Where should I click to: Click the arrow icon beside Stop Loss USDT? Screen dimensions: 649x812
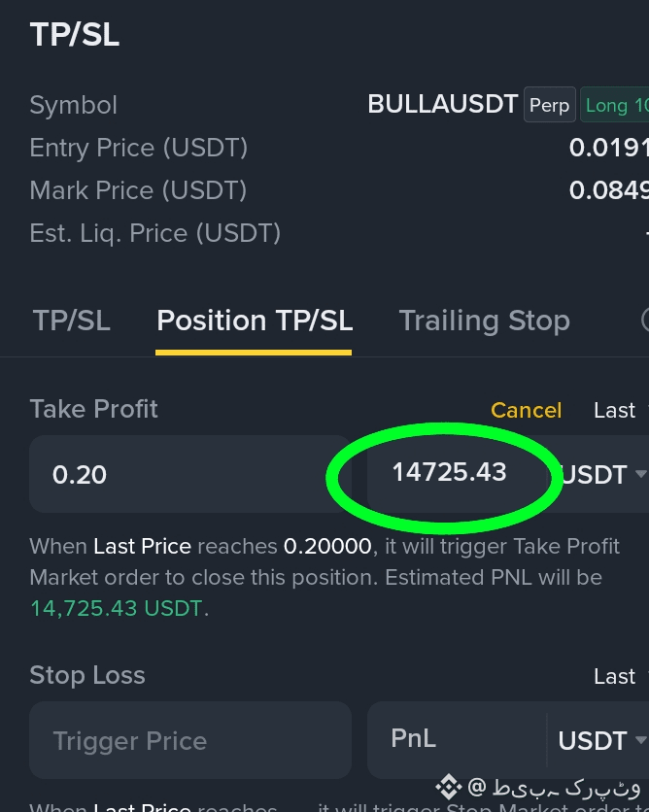coord(641,739)
